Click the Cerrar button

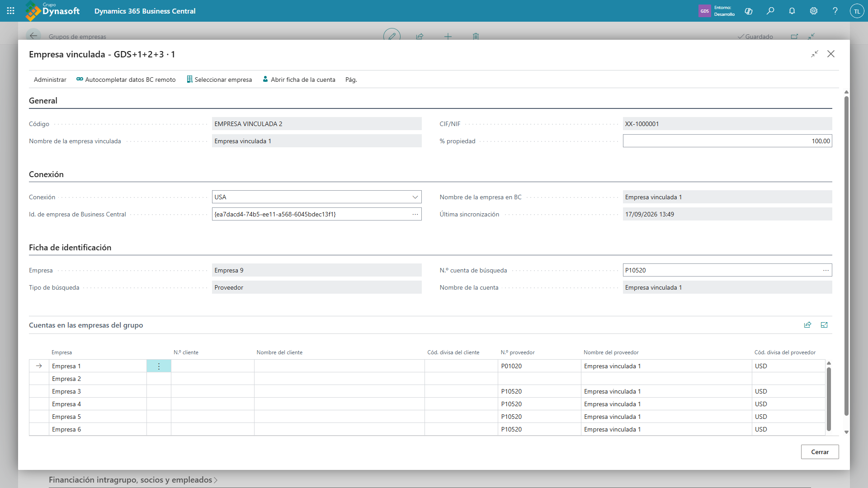pos(820,452)
